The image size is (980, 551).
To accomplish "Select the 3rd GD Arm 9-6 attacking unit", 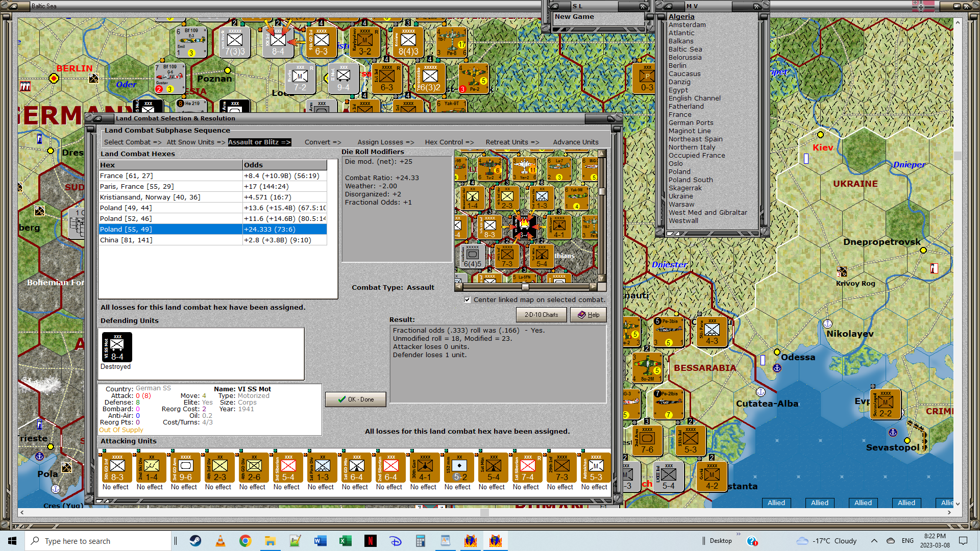I will tap(186, 468).
